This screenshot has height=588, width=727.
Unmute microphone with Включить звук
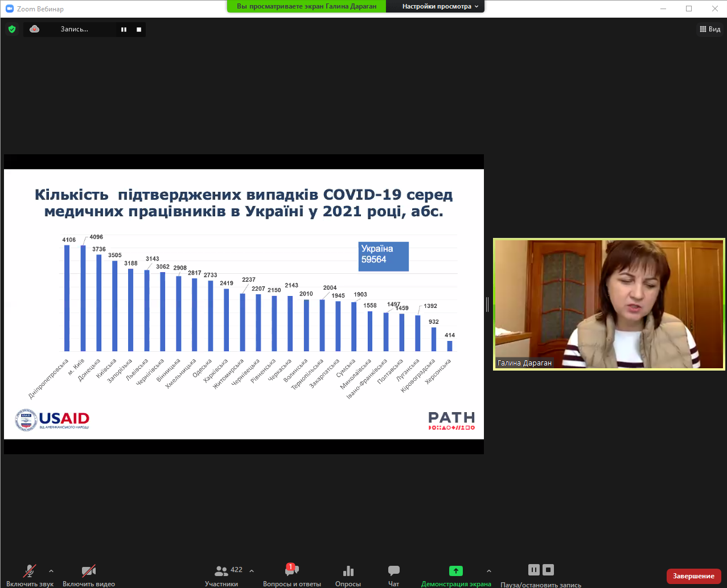pyautogui.click(x=29, y=571)
